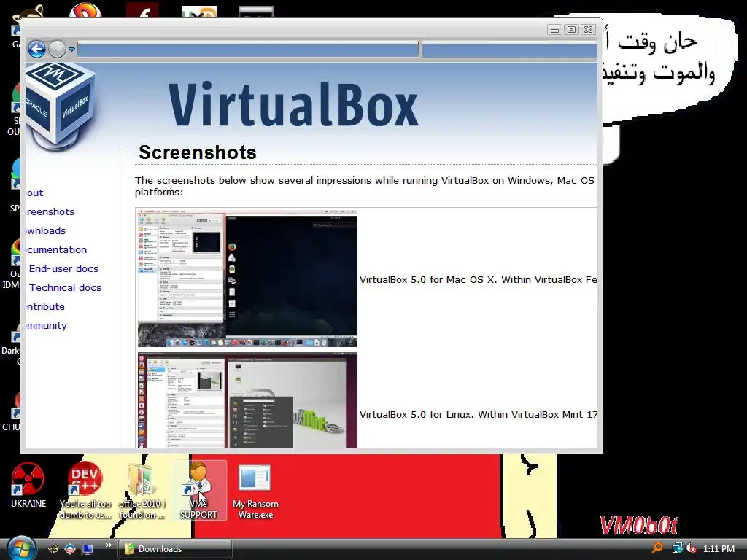
Task: Open the Mac OS X VirtualBox screenshot thumbnail
Action: pyautogui.click(x=247, y=279)
